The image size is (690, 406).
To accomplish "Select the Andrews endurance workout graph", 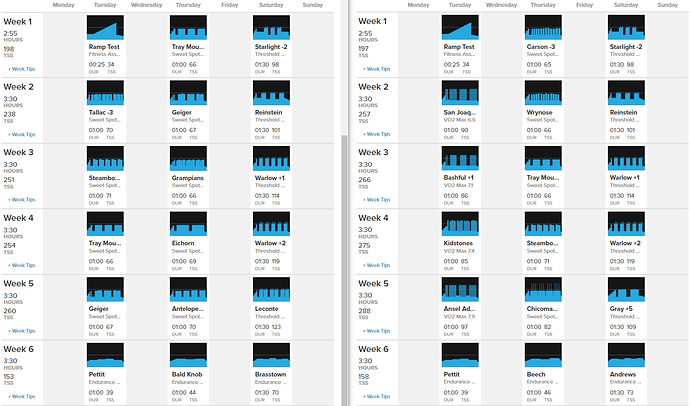I will [x=626, y=355].
